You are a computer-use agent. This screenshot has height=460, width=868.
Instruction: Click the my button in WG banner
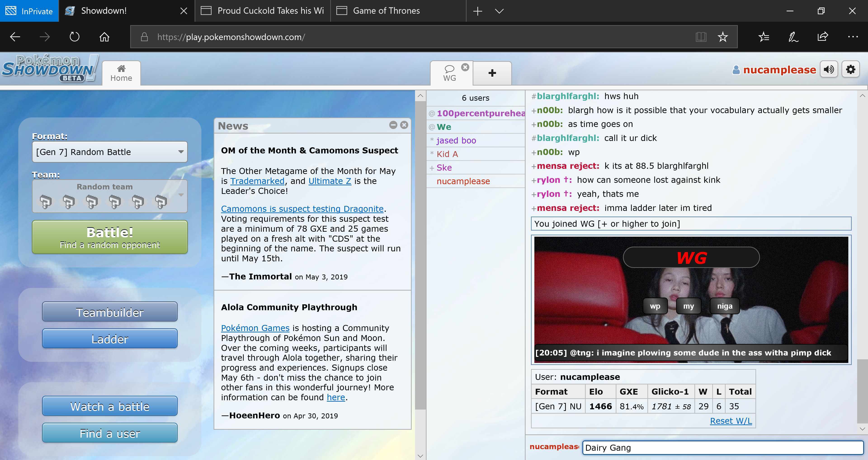688,306
